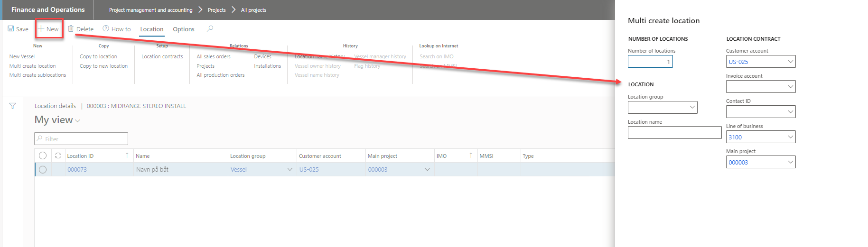Click into the grid Filter box
The image size is (868, 247).
point(81,138)
